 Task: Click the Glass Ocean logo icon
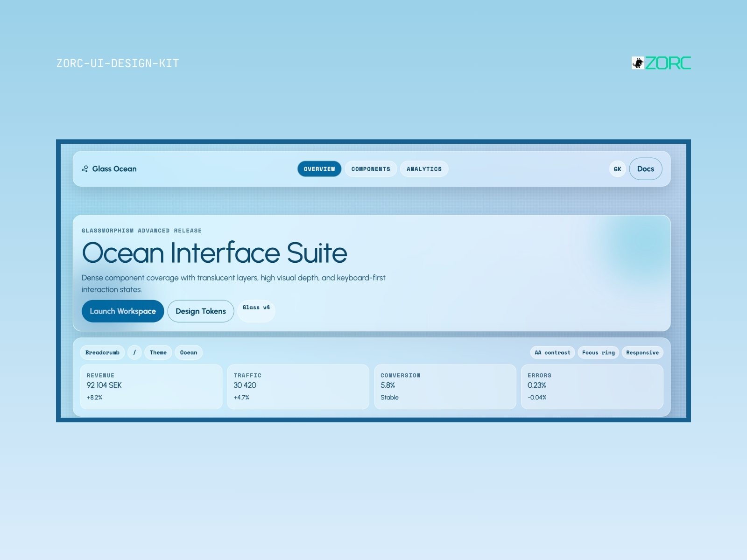point(85,169)
